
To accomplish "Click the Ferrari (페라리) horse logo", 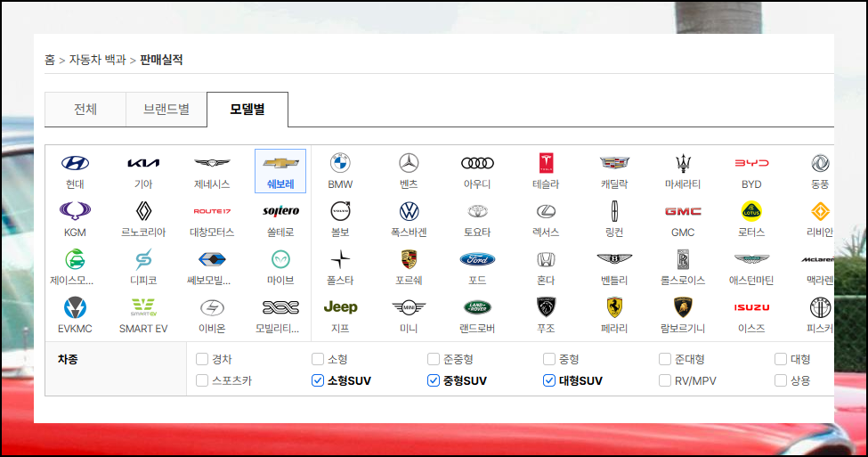I will 614,306.
